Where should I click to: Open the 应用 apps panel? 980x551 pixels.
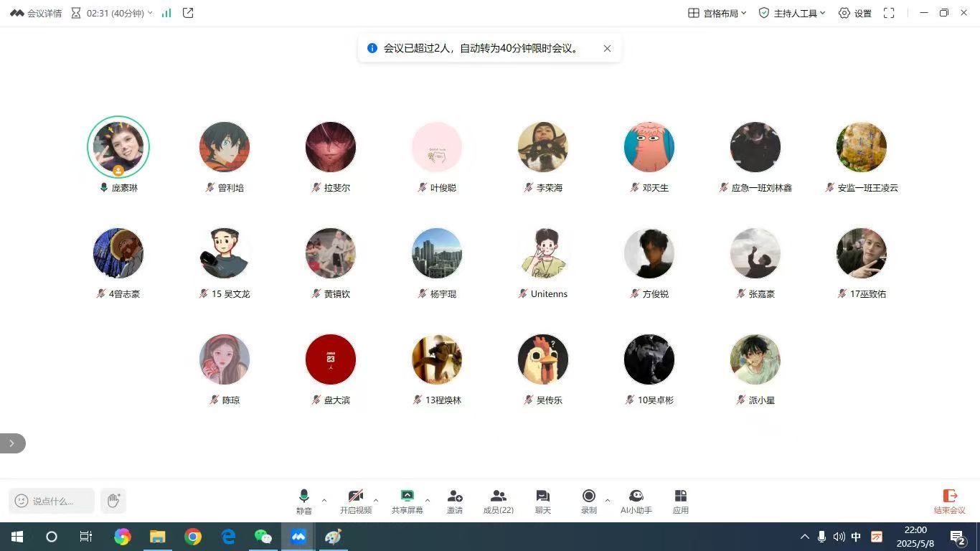point(681,501)
